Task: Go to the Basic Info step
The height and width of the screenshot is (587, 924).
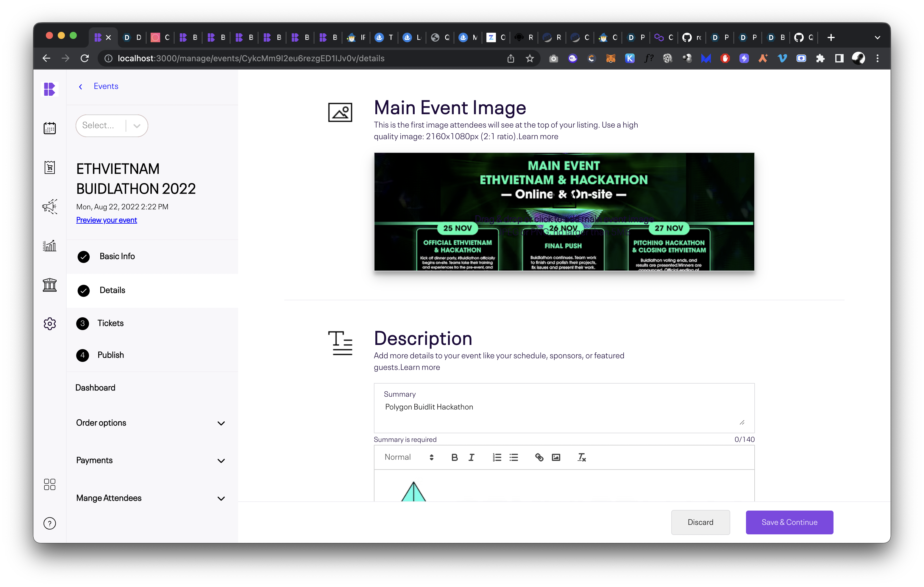Action: 117,256
